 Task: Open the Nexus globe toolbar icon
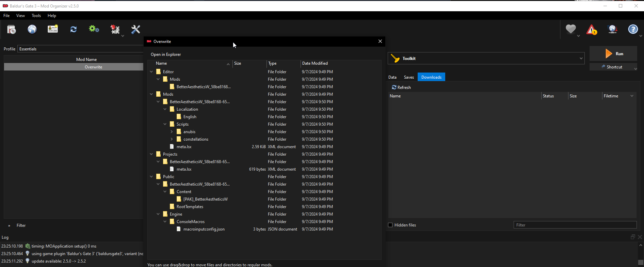coord(32,30)
